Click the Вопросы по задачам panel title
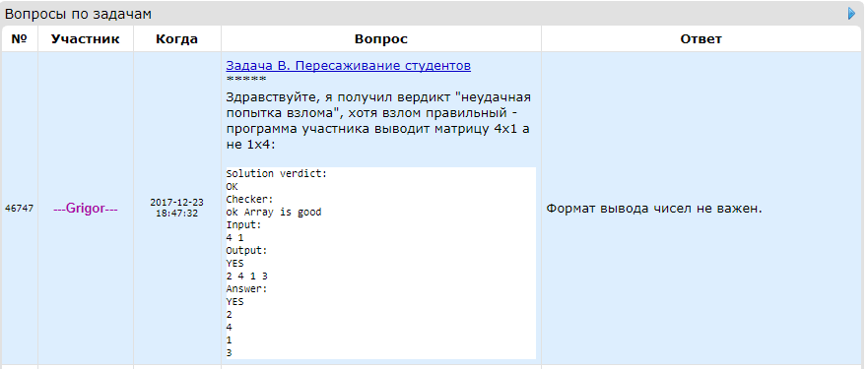Image resolution: width=868 pixels, height=369 pixels. point(78,15)
